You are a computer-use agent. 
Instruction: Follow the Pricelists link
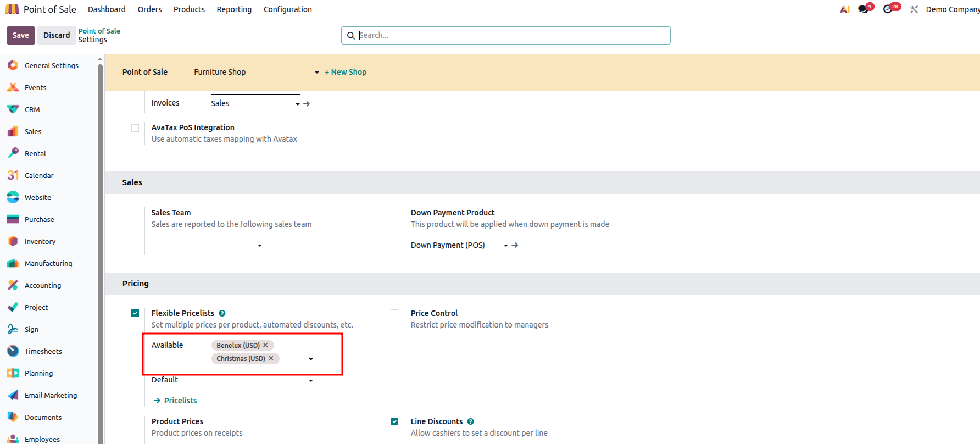pos(180,401)
